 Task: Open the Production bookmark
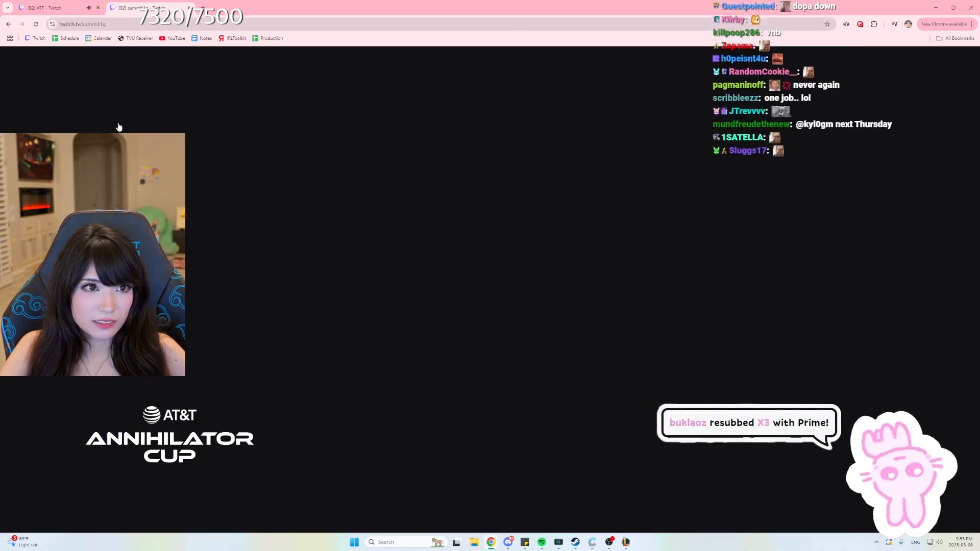(x=267, y=38)
